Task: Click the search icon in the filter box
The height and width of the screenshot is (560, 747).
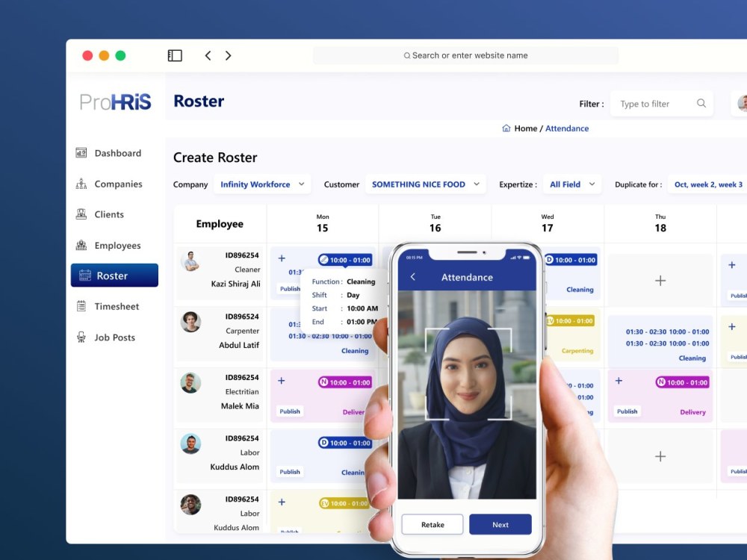Action: (701, 103)
